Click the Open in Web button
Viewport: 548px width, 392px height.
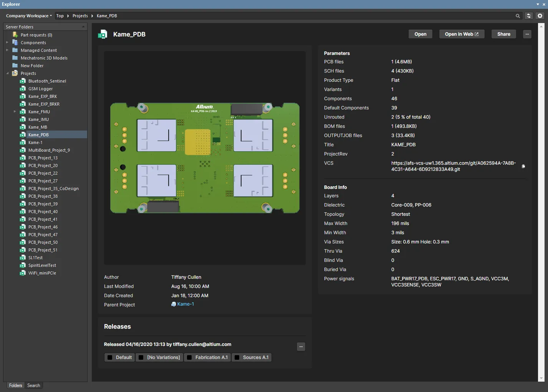click(461, 34)
